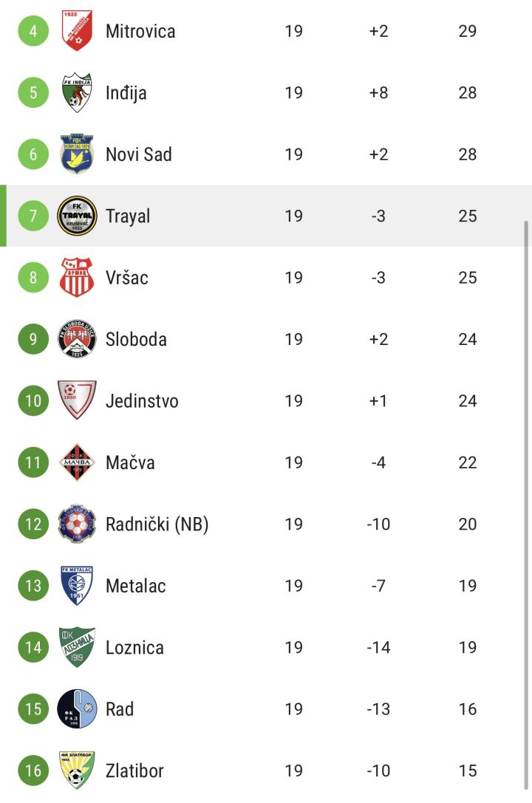Open the Trayal team page link

[x=128, y=216]
